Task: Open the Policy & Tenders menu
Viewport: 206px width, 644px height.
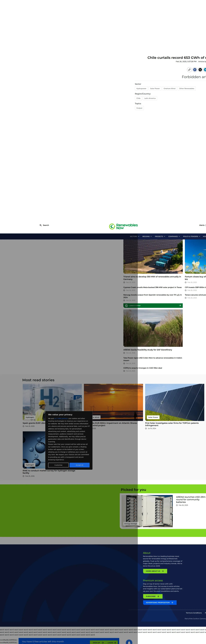Action: (x=192, y=236)
